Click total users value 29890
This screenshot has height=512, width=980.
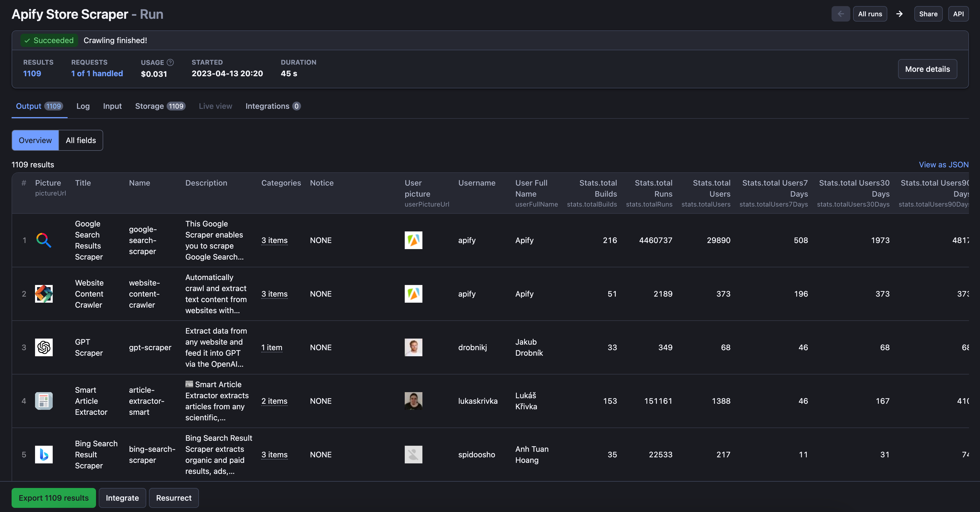pyautogui.click(x=719, y=240)
